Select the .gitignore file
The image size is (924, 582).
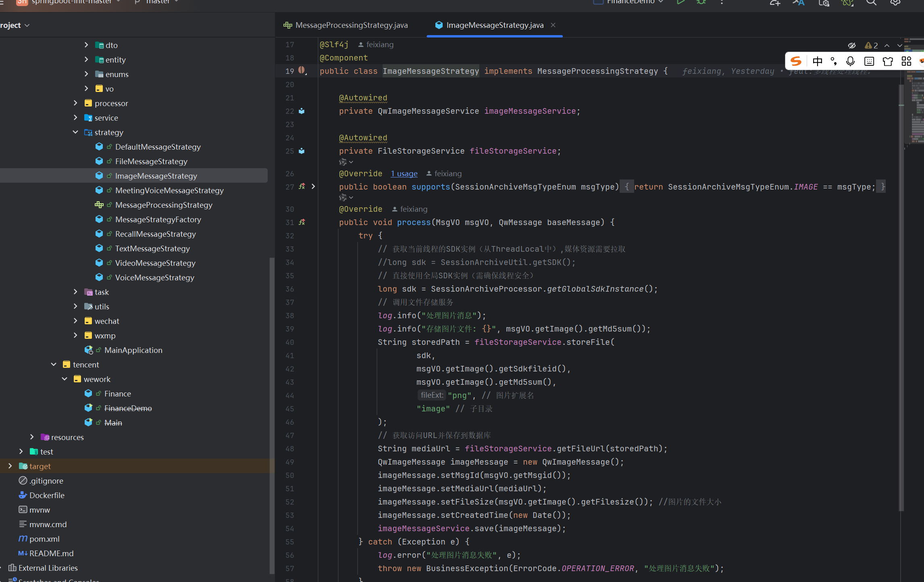point(46,481)
